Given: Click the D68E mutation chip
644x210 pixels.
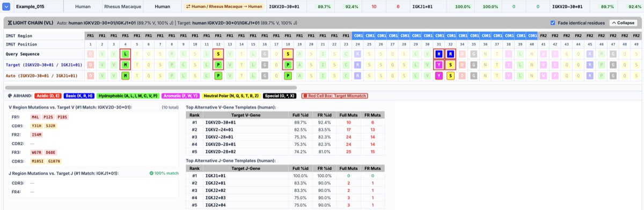Looking at the screenshot, I should tap(50, 153).
